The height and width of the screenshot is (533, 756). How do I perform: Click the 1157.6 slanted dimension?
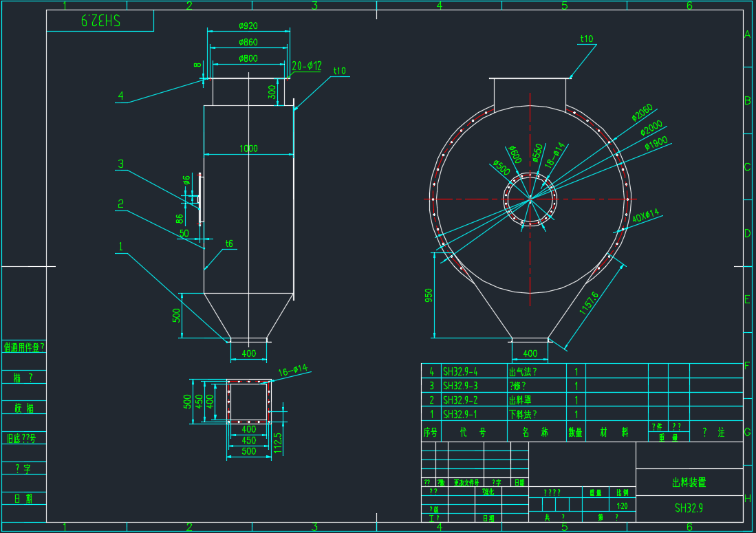click(x=589, y=303)
